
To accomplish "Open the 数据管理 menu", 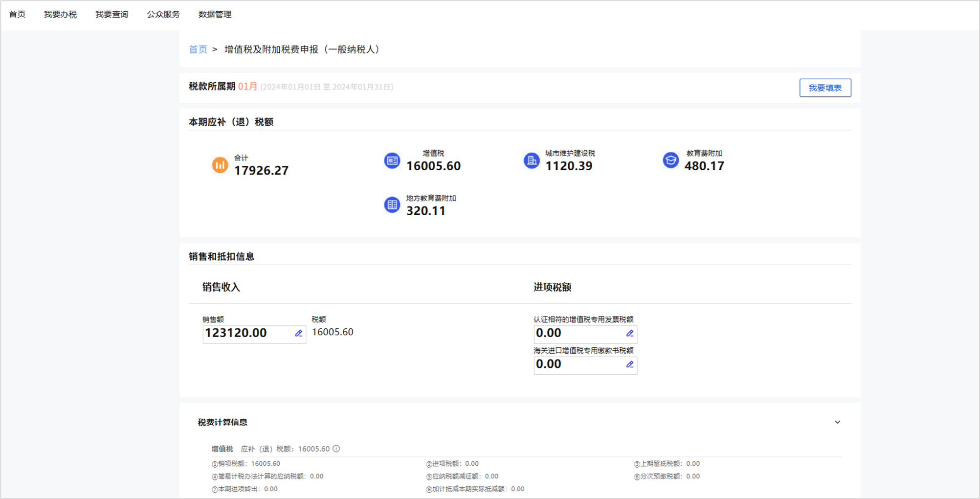I will pyautogui.click(x=215, y=15).
